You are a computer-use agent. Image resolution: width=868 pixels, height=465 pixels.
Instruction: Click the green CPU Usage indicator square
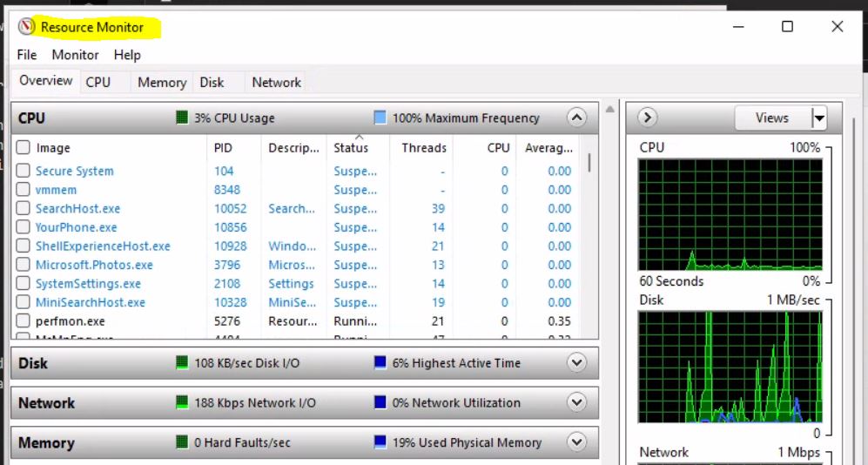tap(182, 118)
